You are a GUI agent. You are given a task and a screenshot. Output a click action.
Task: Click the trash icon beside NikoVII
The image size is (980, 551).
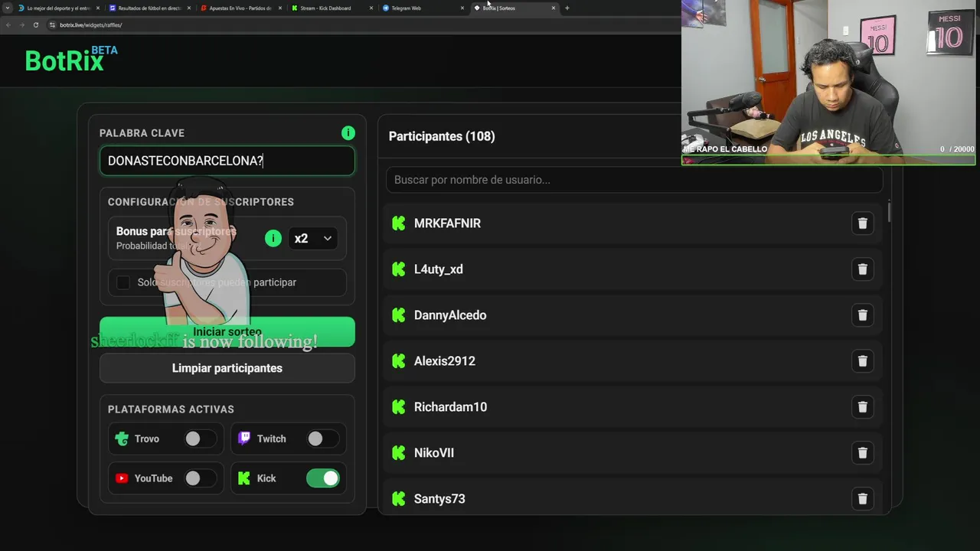point(862,453)
